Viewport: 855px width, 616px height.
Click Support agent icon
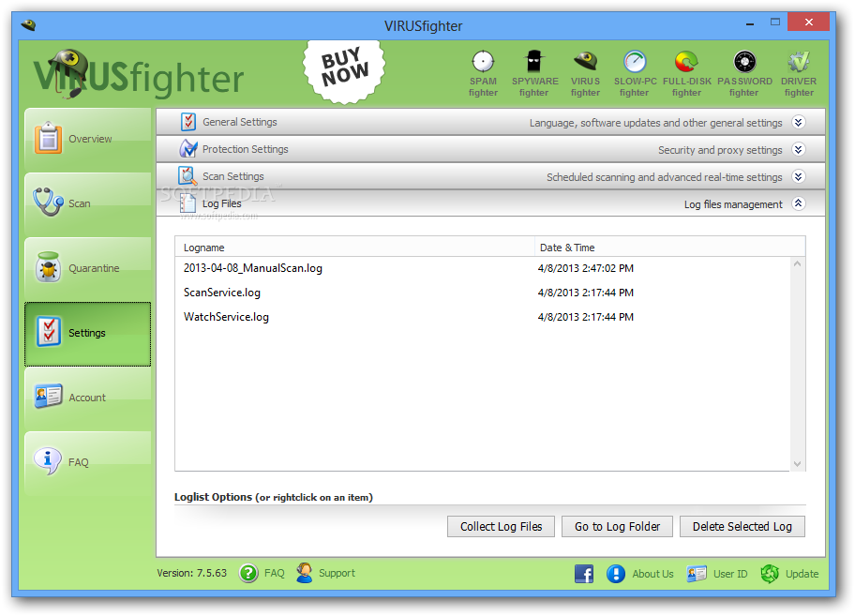[305, 572]
